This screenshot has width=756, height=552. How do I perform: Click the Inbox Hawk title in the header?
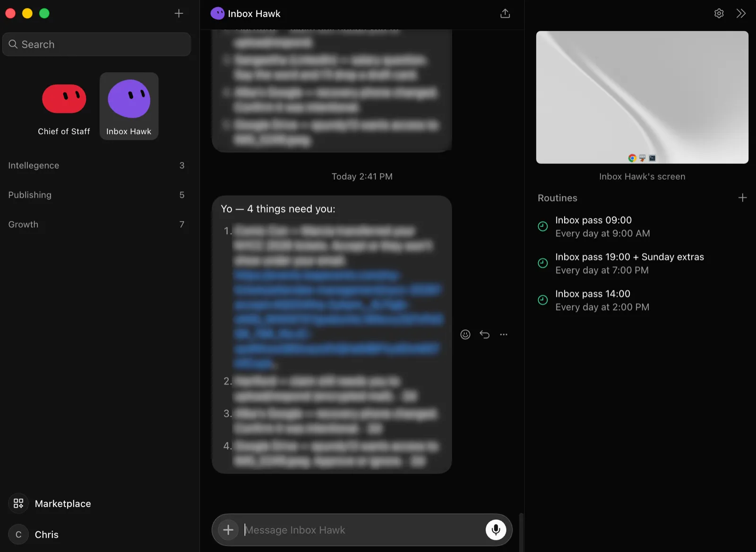254,14
